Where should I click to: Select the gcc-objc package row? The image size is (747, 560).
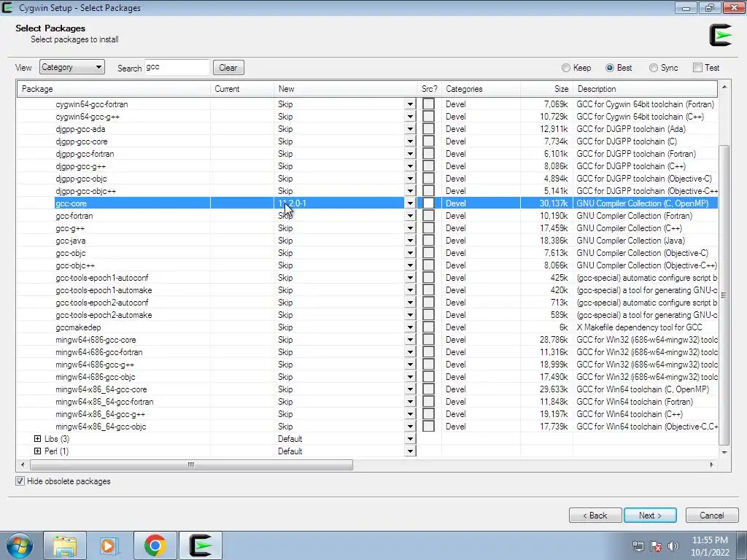pyautogui.click(x=368, y=253)
